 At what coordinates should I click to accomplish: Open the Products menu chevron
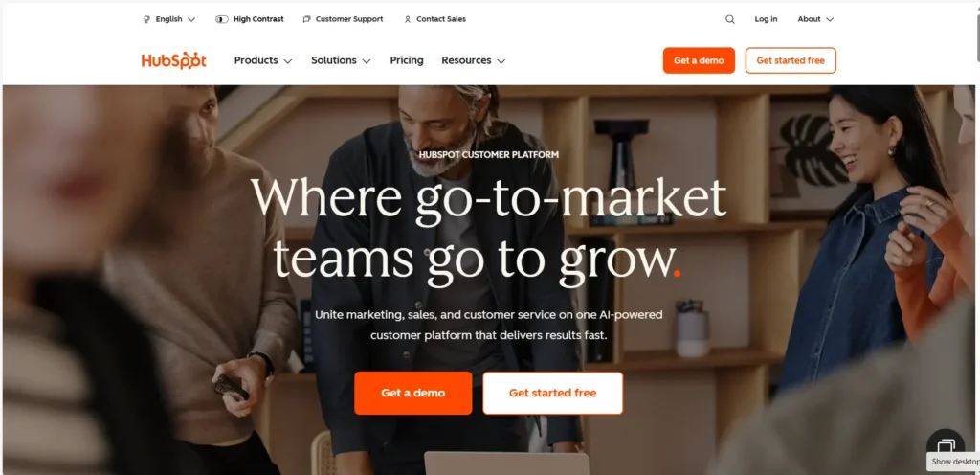click(287, 61)
